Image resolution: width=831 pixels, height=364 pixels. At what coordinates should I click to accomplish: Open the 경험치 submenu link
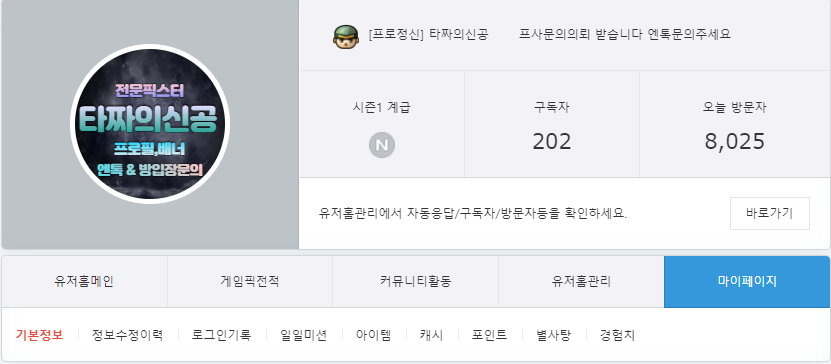click(x=617, y=335)
